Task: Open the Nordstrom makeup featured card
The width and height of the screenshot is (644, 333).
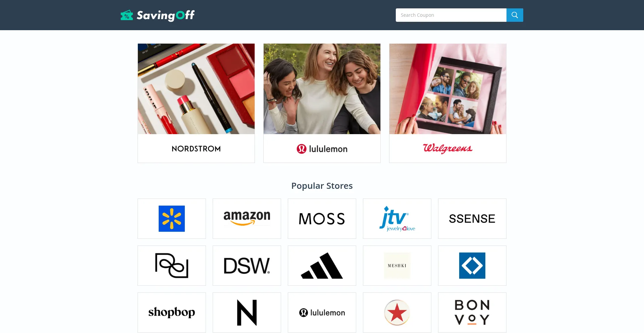Action: click(x=196, y=103)
